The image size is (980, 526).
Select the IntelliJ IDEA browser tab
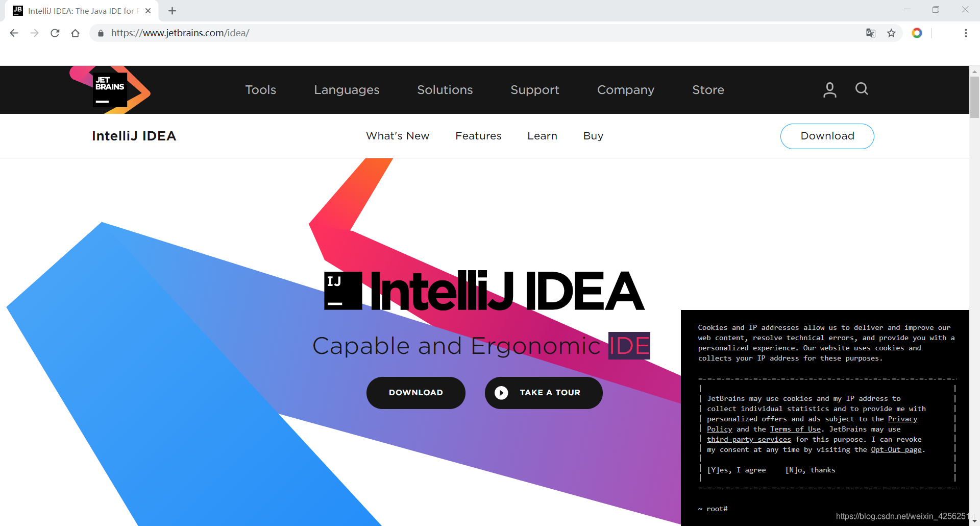point(82,11)
